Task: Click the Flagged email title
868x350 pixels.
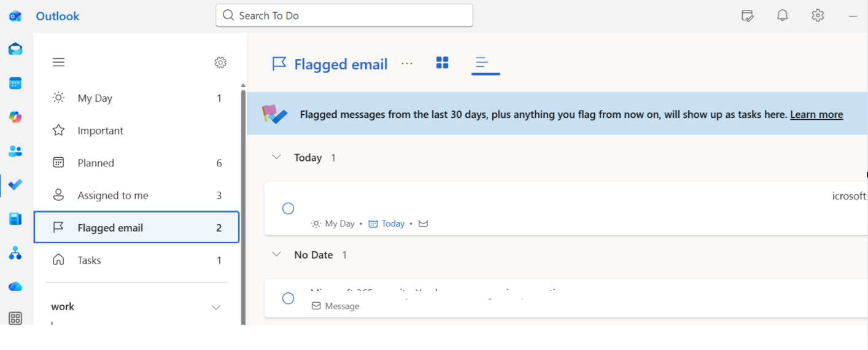Action: coord(341,64)
